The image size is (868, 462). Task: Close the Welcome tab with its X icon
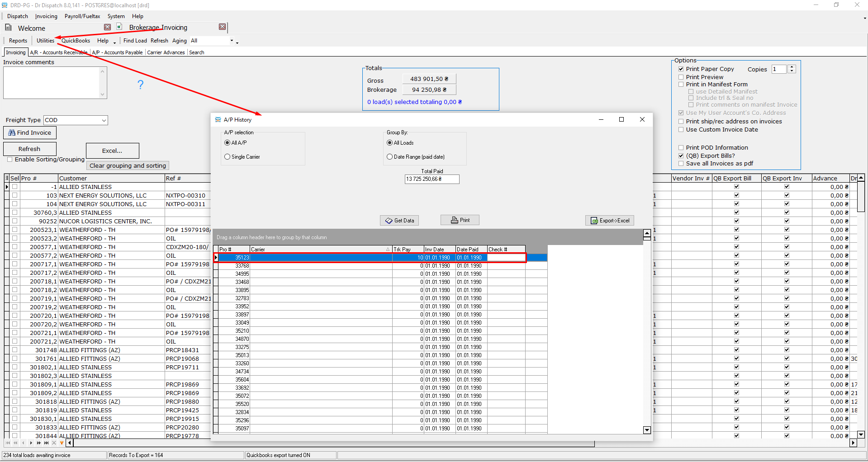(107, 27)
